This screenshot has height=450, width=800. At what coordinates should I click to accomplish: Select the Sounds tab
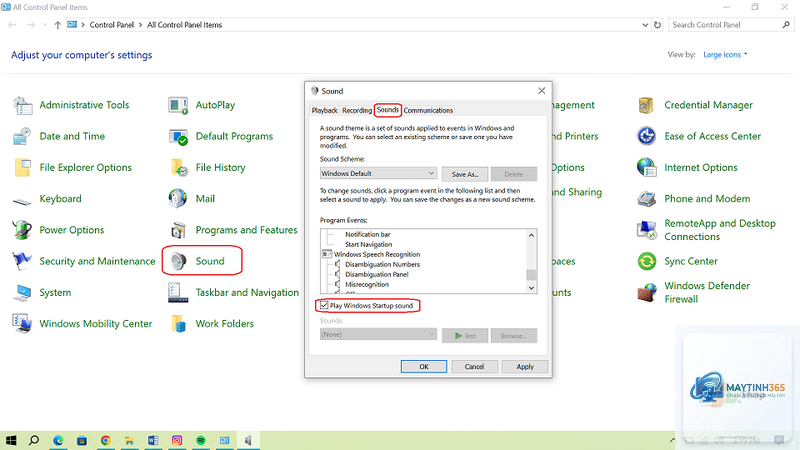(388, 110)
